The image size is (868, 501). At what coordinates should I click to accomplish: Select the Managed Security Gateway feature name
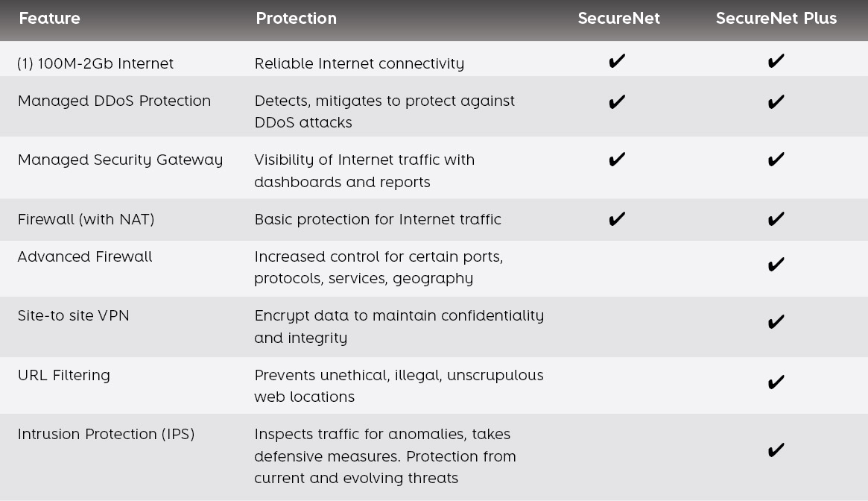pos(120,160)
